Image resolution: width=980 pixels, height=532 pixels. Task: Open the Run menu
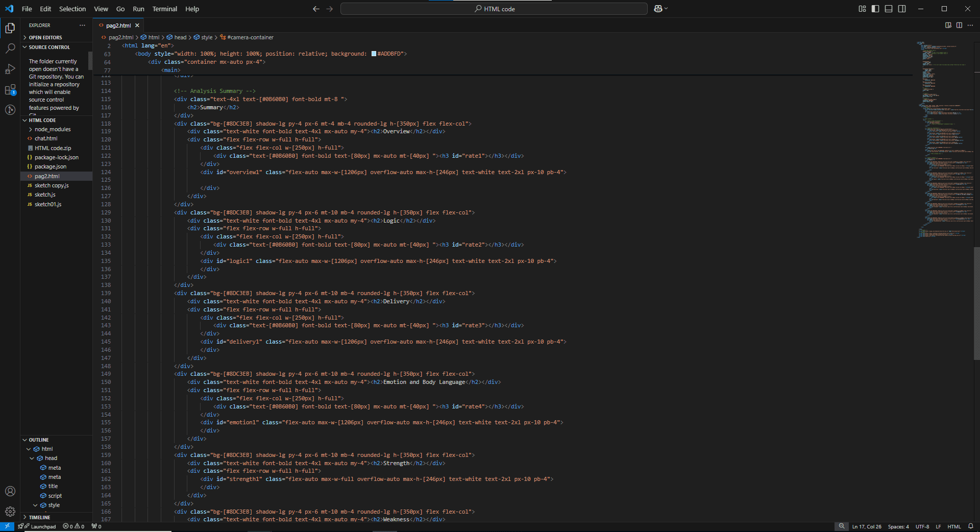[138, 9]
